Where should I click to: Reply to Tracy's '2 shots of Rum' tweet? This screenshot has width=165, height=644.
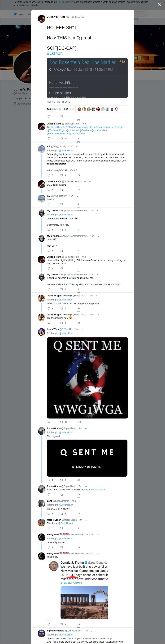pos(49,308)
